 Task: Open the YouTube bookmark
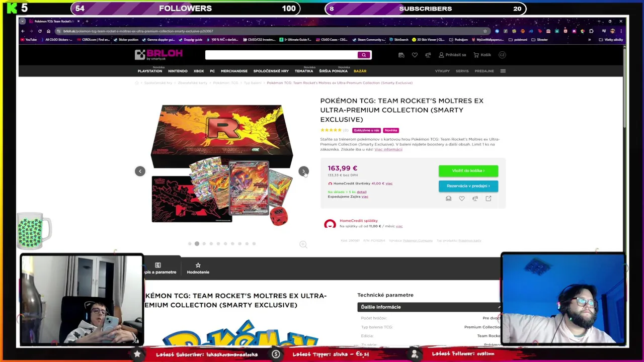(x=29, y=40)
